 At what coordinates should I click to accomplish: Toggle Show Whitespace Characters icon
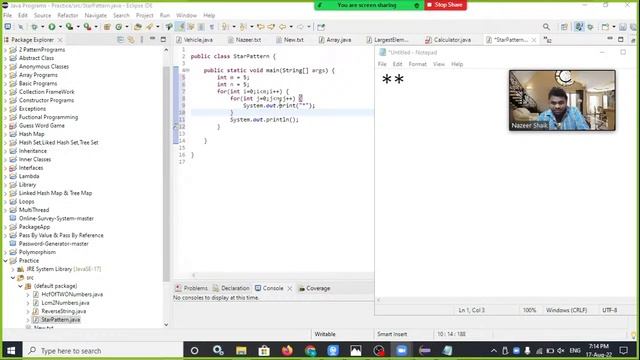click(211, 27)
